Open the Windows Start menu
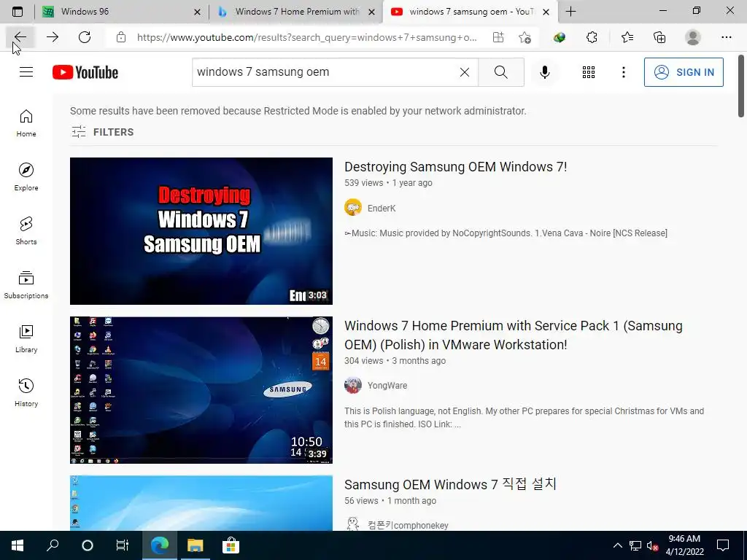 [18, 545]
